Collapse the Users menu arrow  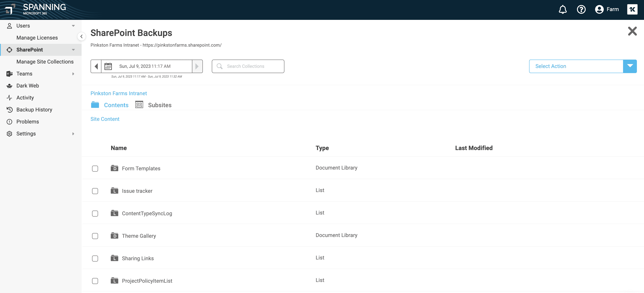[x=73, y=26]
